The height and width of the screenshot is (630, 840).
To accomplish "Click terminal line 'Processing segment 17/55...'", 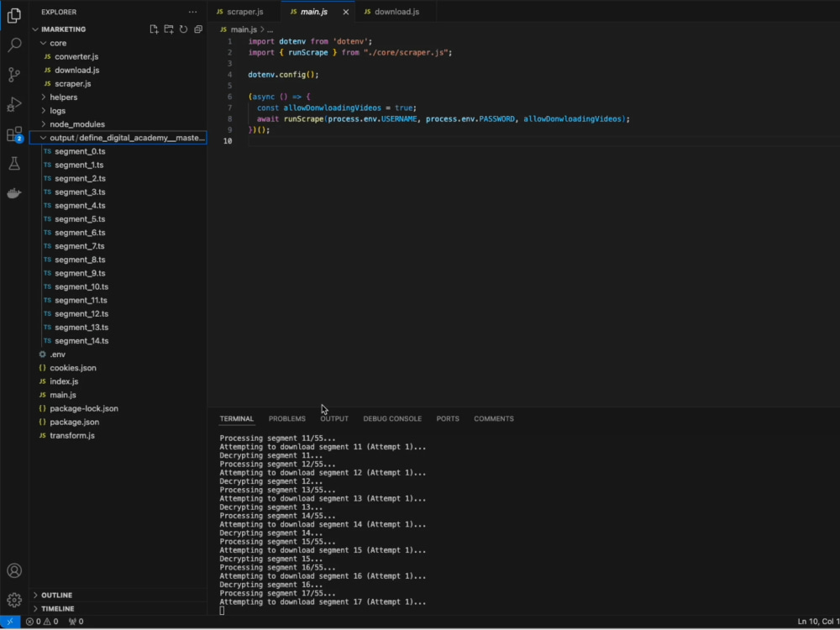I will (x=277, y=594).
